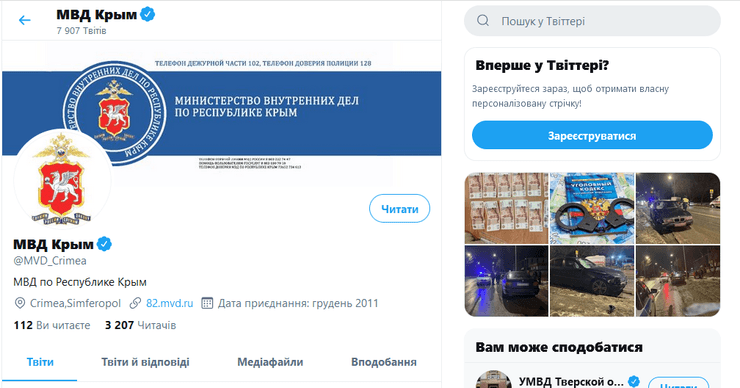740x388 pixels.
Task: Click the @MVD_Crimea handle text
Action: click(x=50, y=261)
